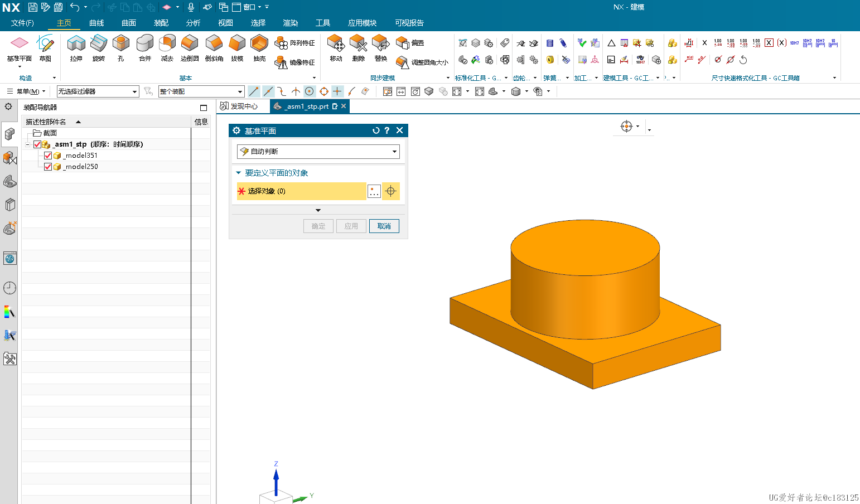Switch to the 应用模块 ribbon tab
The image size is (860, 504).
point(363,23)
